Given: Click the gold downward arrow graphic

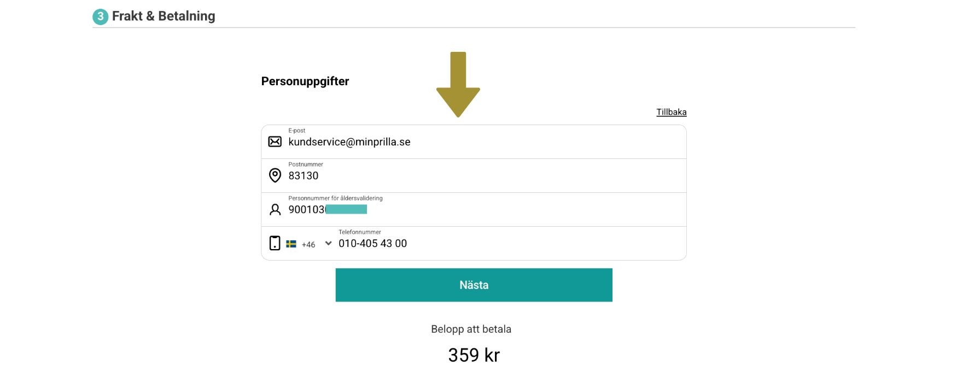Looking at the screenshot, I should click(458, 85).
